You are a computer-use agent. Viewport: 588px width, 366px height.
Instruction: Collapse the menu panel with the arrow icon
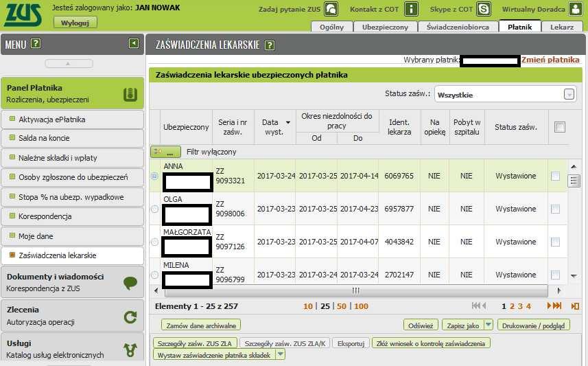134,43
